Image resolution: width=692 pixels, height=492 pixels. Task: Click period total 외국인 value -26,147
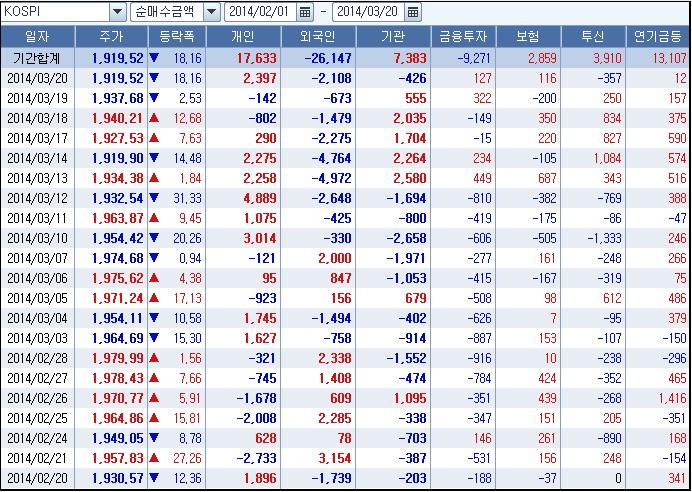tap(327, 58)
